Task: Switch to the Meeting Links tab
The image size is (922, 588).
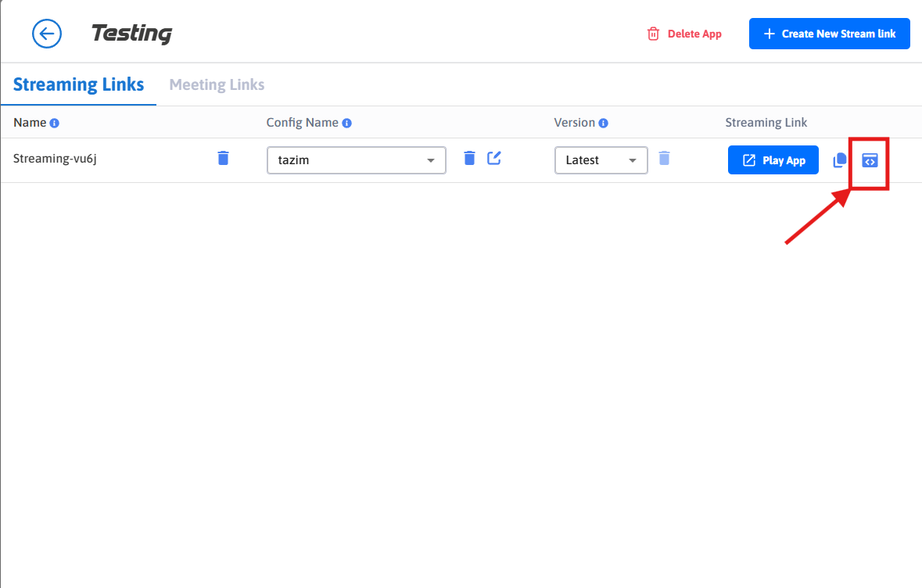Action: 217,84
